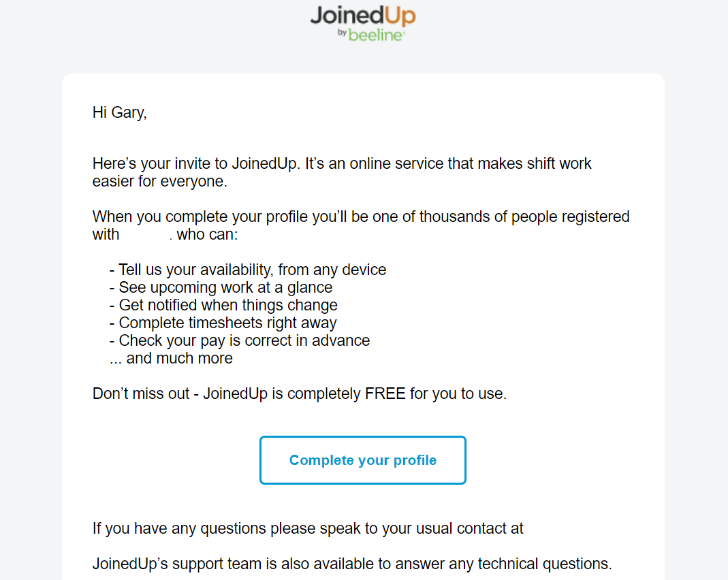728x580 pixels.
Task: Click the word FREE in the email
Action: (x=385, y=393)
